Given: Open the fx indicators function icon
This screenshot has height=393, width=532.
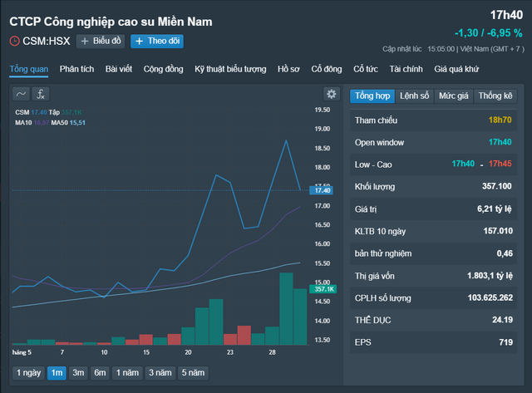Looking at the screenshot, I should [x=41, y=94].
